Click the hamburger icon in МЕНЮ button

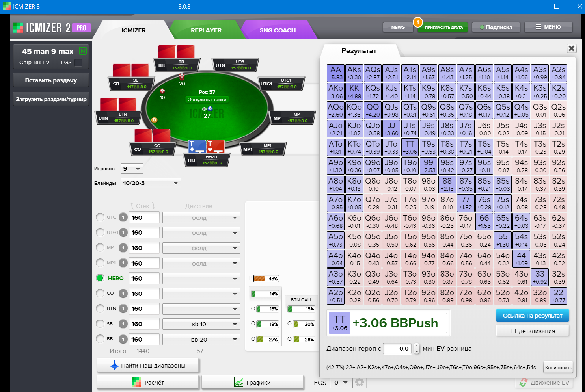[538, 27]
